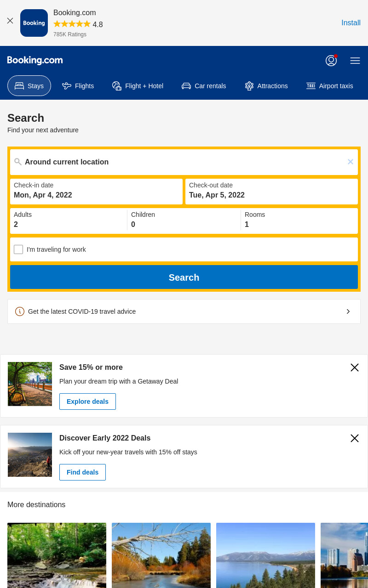
Task: Click the Explore deals button
Action: tap(87, 401)
